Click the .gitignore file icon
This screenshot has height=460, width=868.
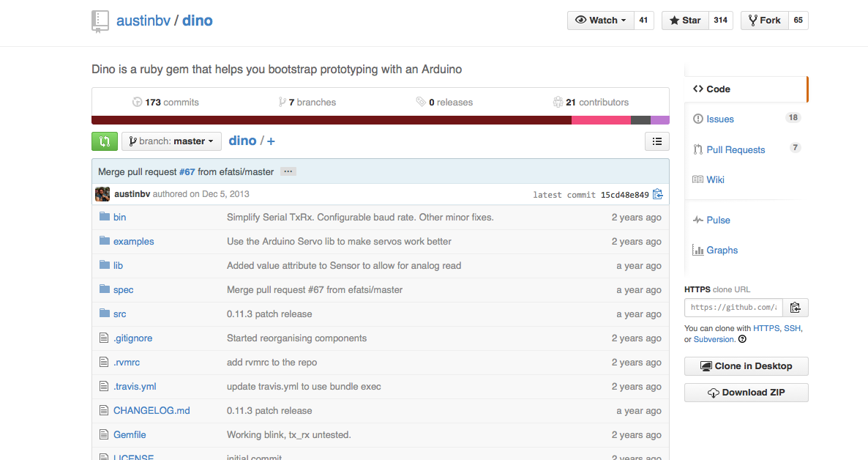click(103, 338)
